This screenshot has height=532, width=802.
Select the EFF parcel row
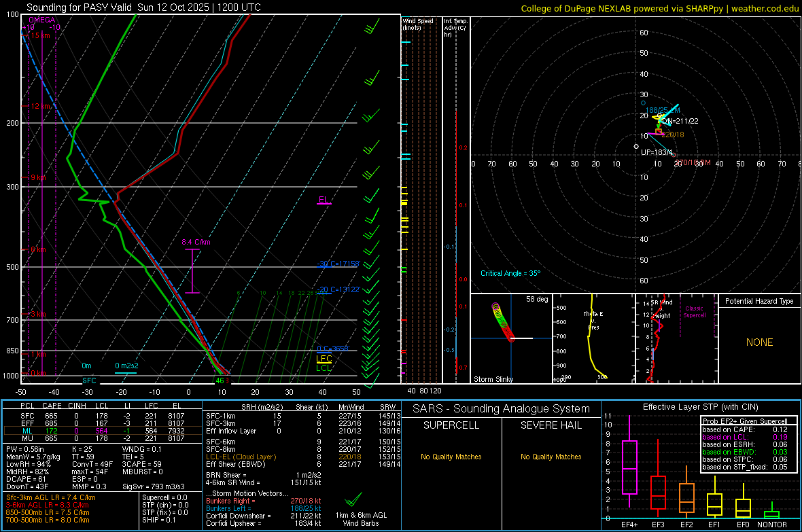(x=103, y=423)
